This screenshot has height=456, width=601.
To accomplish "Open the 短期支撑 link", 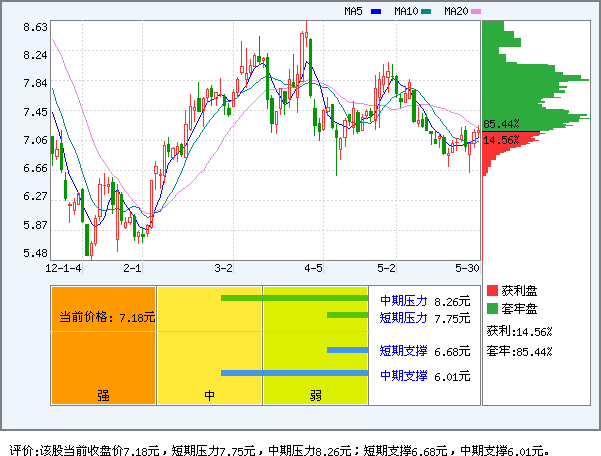I will (404, 351).
